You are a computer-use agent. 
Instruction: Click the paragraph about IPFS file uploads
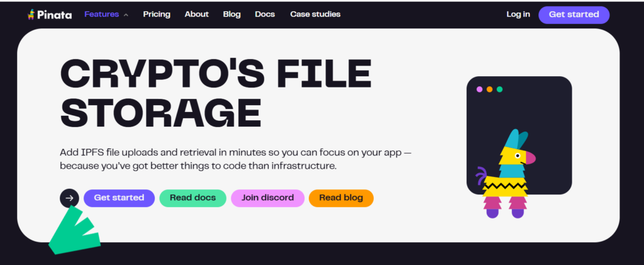[x=235, y=159]
